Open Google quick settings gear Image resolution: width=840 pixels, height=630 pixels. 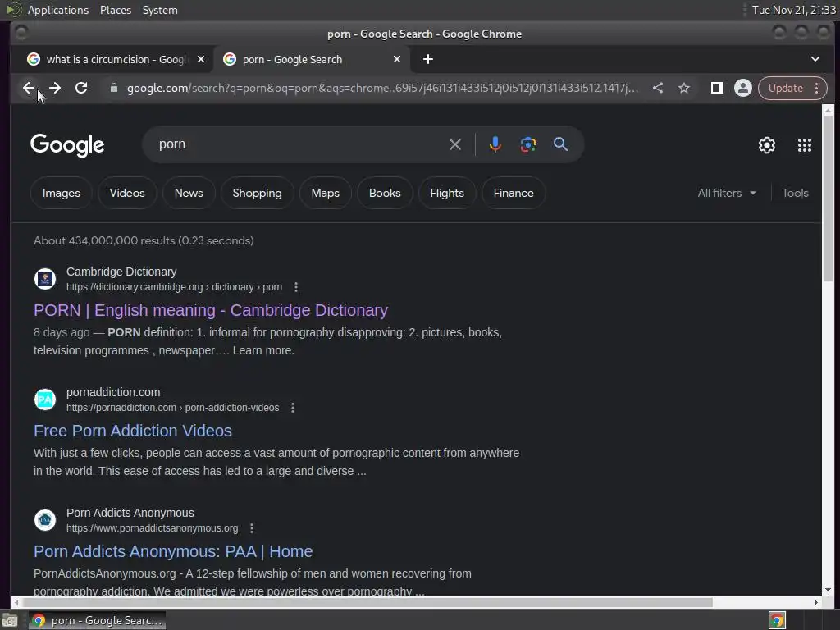click(x=767, y=144)
